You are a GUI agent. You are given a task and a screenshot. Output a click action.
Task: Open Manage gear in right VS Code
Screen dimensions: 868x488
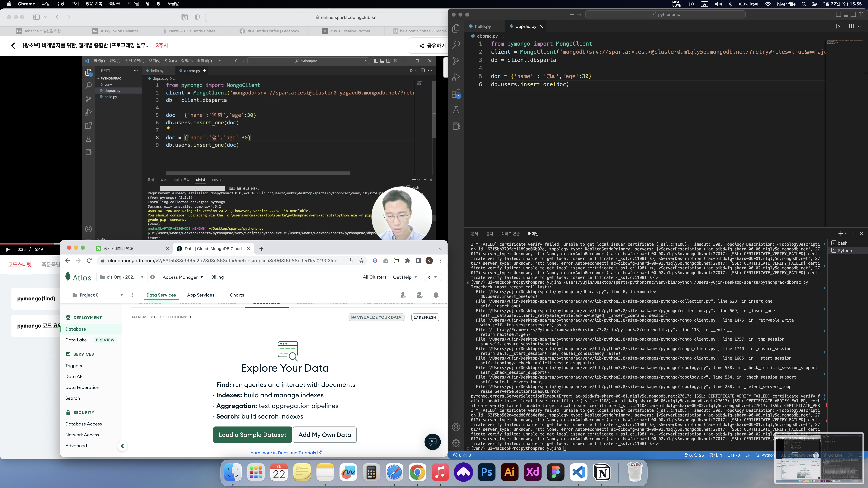point(456,443)
